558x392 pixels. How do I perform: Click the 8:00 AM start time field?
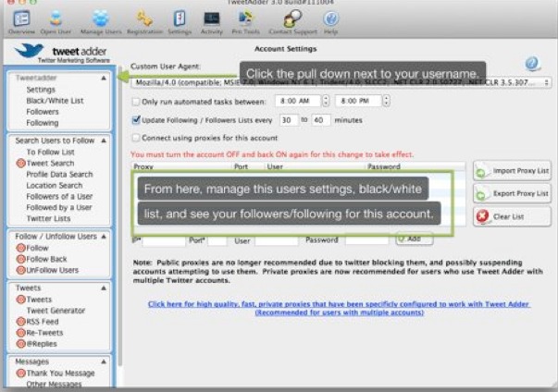(x=298, y=101)
